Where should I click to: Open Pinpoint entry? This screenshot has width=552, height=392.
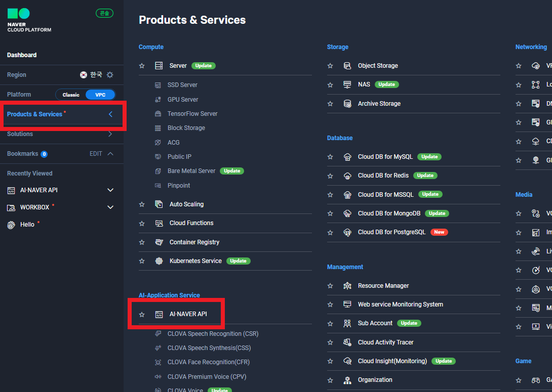point(178,186)
